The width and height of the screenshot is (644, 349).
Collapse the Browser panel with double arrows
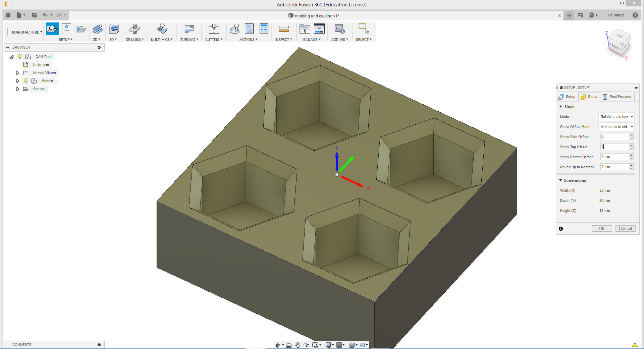tap(7, 47)
